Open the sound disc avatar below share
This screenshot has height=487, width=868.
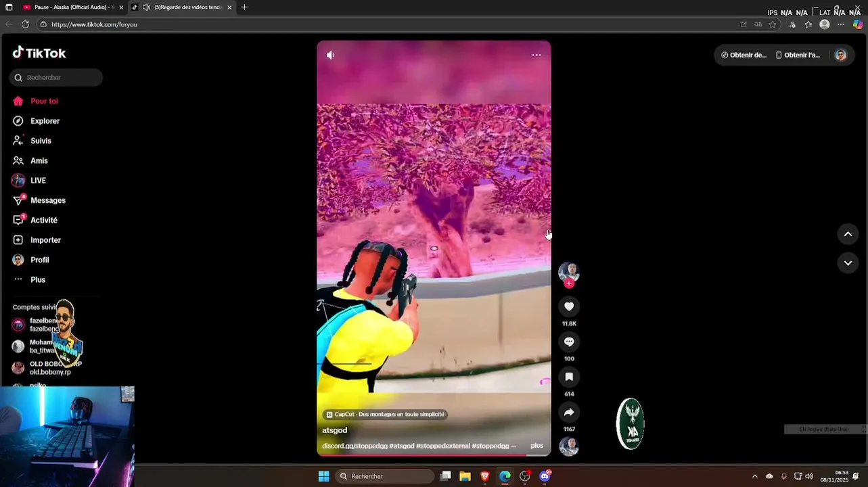click(569, 446)
